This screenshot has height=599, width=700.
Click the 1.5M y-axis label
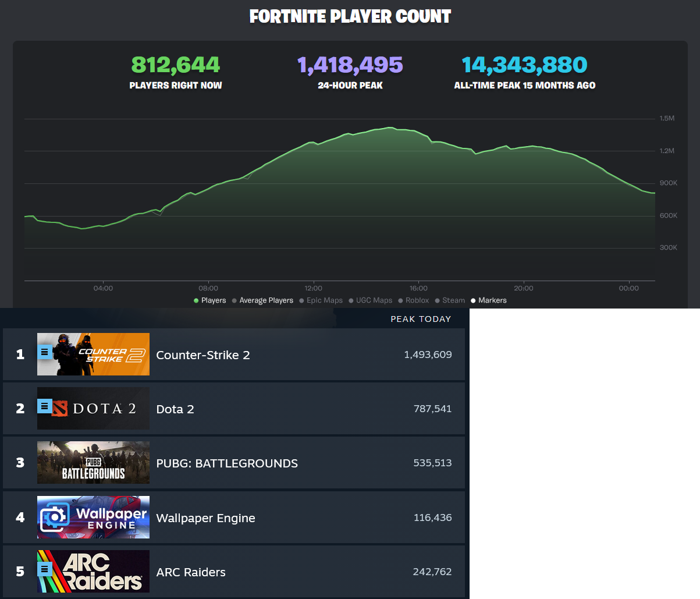click(x=667, y=118)
